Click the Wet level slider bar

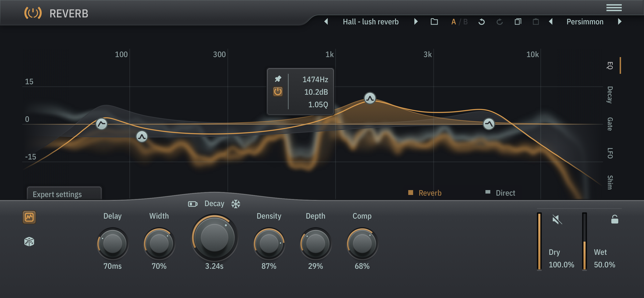coord(584,241)
